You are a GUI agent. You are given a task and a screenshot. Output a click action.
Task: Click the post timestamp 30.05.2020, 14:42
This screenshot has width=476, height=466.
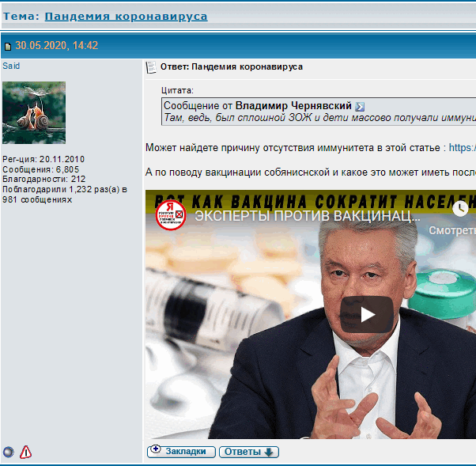(x=56, y=46)
